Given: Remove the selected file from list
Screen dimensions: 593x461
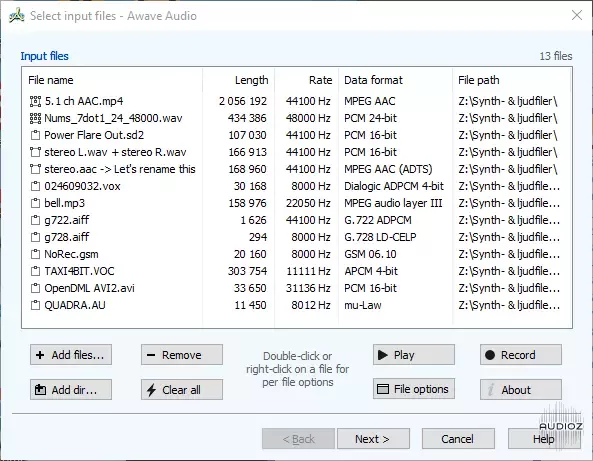Looking at the screenshot, I should [x=182, y=355].
